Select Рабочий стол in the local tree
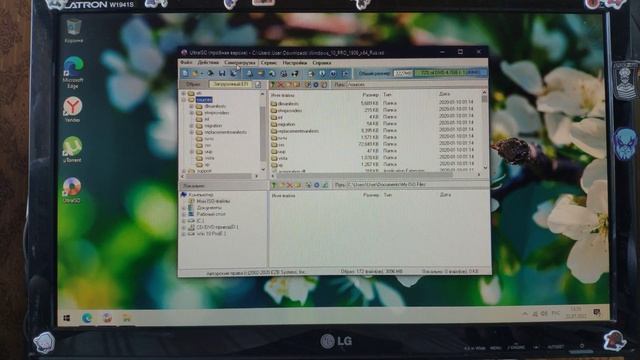The height and width of the screenshot is (360, 640). coord(211,214)
